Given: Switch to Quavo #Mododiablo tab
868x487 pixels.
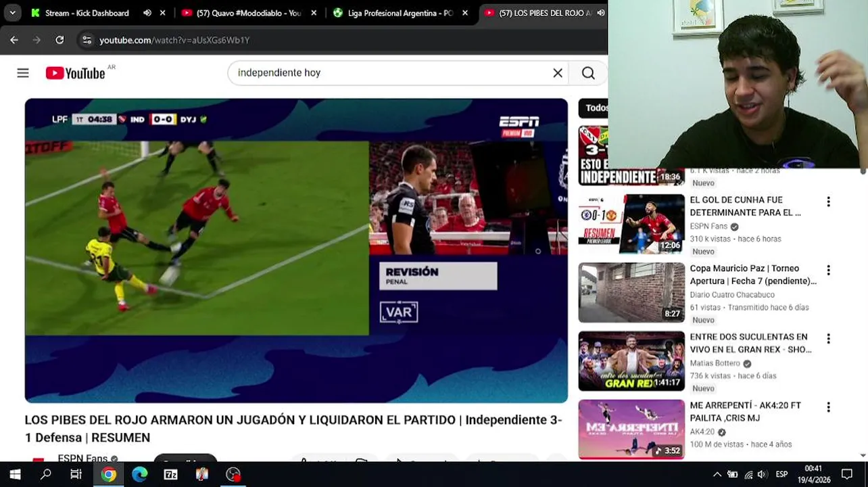Looking at the screenshot, I should (248, 13).
